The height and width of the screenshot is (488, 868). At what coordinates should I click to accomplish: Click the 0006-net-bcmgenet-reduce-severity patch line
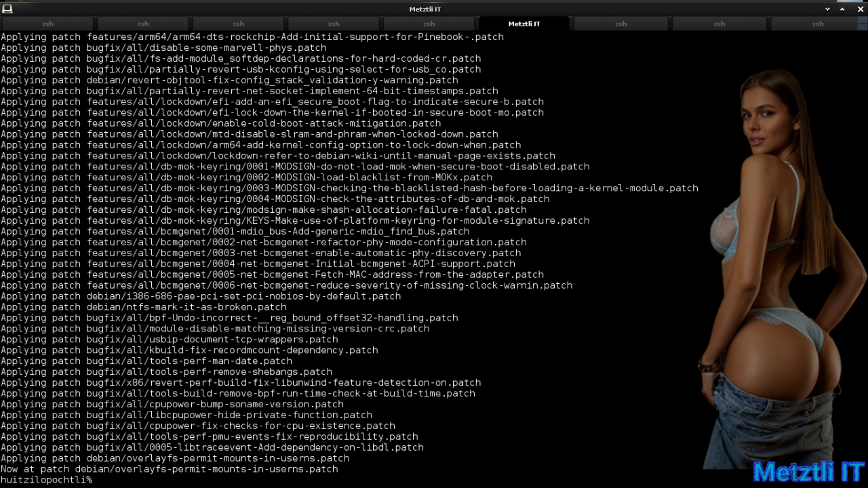(x=287, y=285)
